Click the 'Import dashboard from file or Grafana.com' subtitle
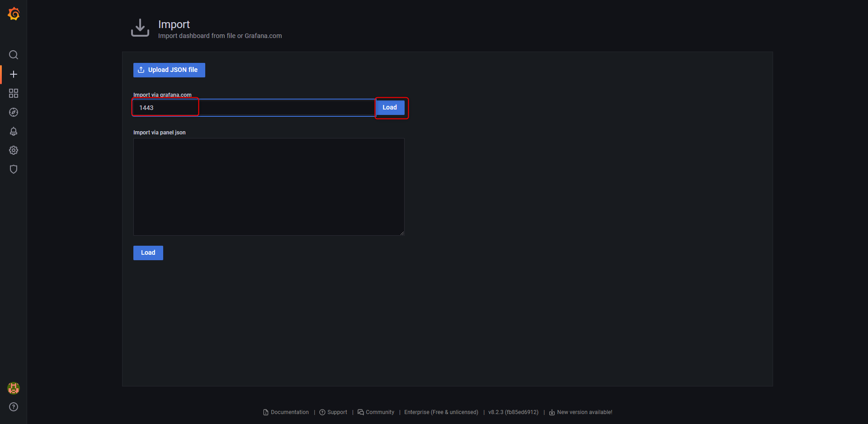The height and width of the screenshot is (424, 868). tap(220, 36)
